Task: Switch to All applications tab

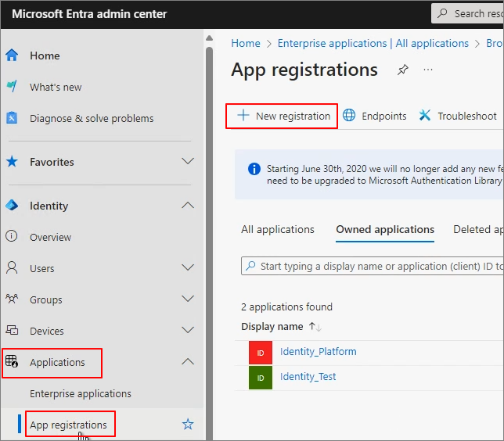Action: click(278, 229)
